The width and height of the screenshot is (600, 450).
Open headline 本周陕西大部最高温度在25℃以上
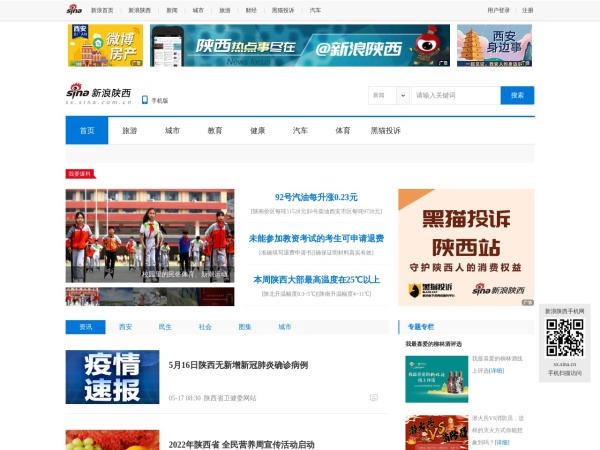click(x=316, y=280)
